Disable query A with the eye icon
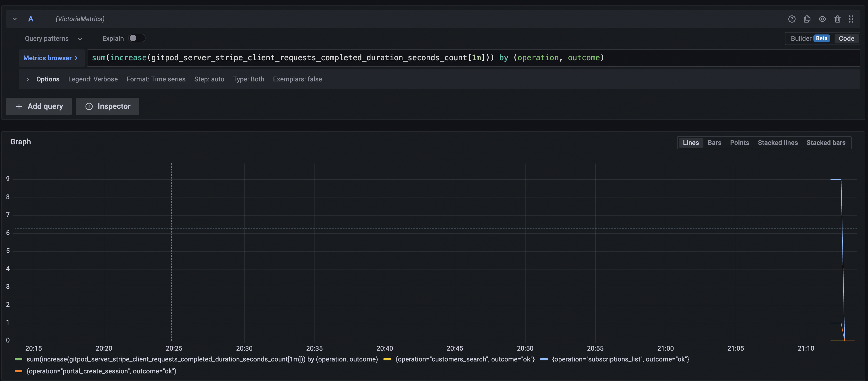Viewport: 868px width, 381px height. tap(823, 19)
